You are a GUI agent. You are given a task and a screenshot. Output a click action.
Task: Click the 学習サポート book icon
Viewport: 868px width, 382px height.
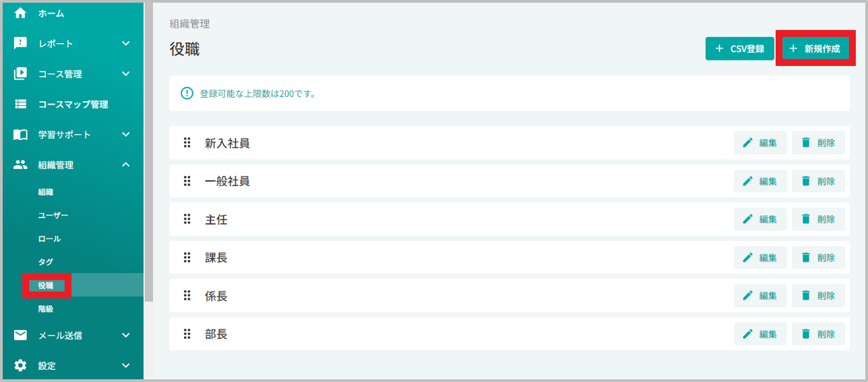click(21, 134)
